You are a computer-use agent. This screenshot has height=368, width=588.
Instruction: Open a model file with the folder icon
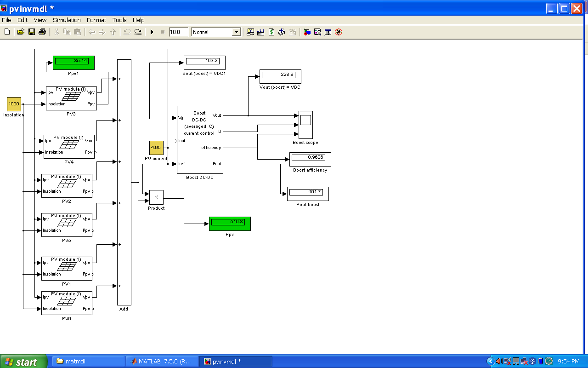[21, 32]
